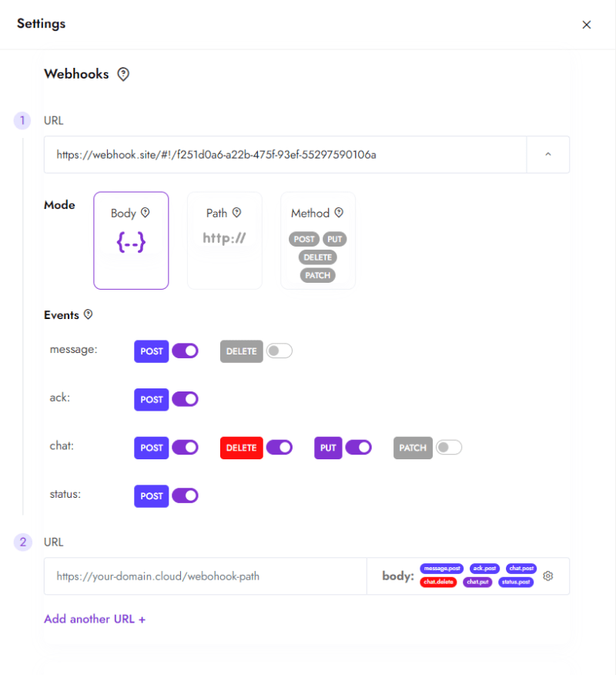Click the chat DELETE method badge
The height and width of the screenshot is (675, 616).
coord(241,448)
